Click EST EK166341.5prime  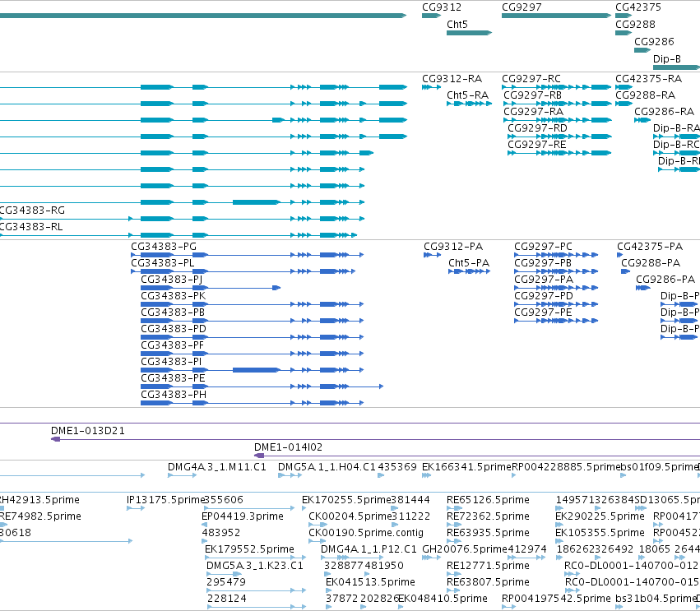pyautogui.click(x=466, y=467)
